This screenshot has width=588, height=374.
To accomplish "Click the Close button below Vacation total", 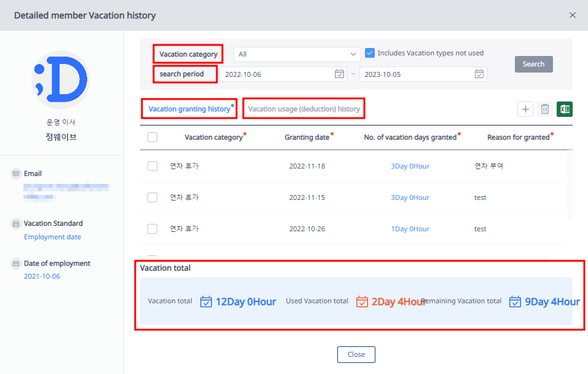I will coord(356,354).
